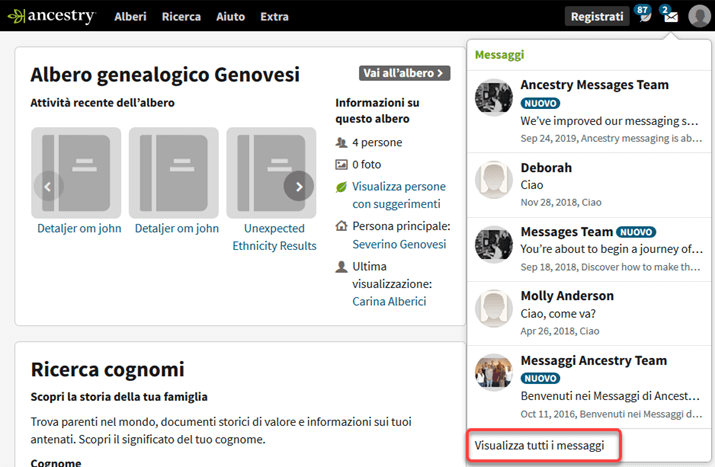Click Deborah's profile avatar
Viewport: 715px width, 467px height.
click(x=494, y=180)
